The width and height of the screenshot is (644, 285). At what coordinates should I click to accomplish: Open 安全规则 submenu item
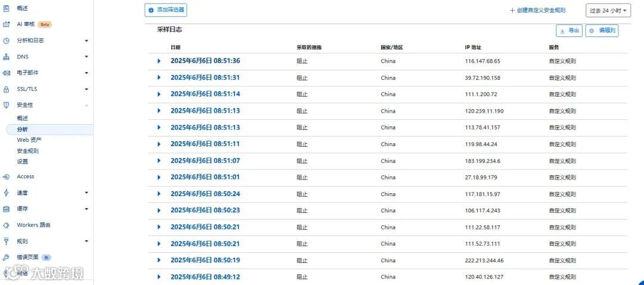coord(28,151)
